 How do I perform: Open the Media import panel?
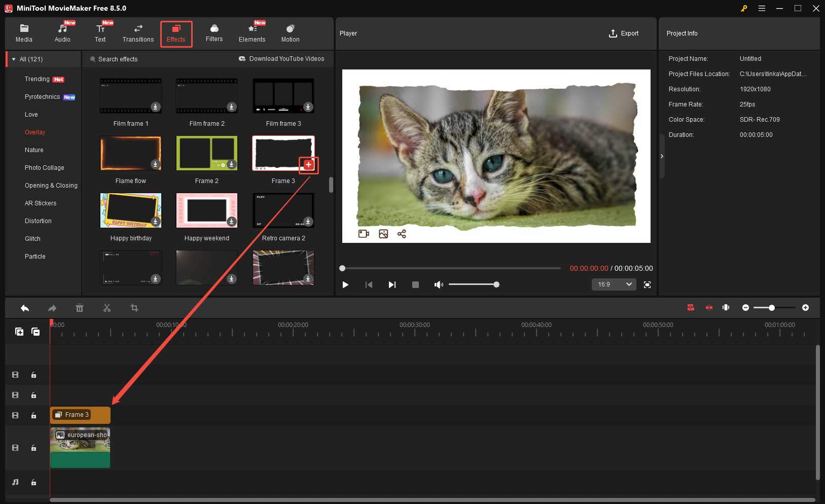tap(23, 32)
